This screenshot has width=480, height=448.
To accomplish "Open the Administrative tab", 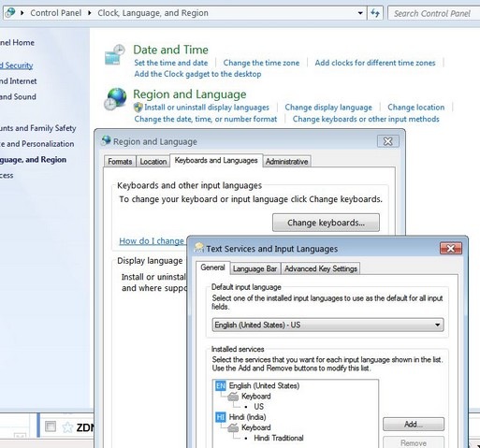I will click(x=286, y=162).
